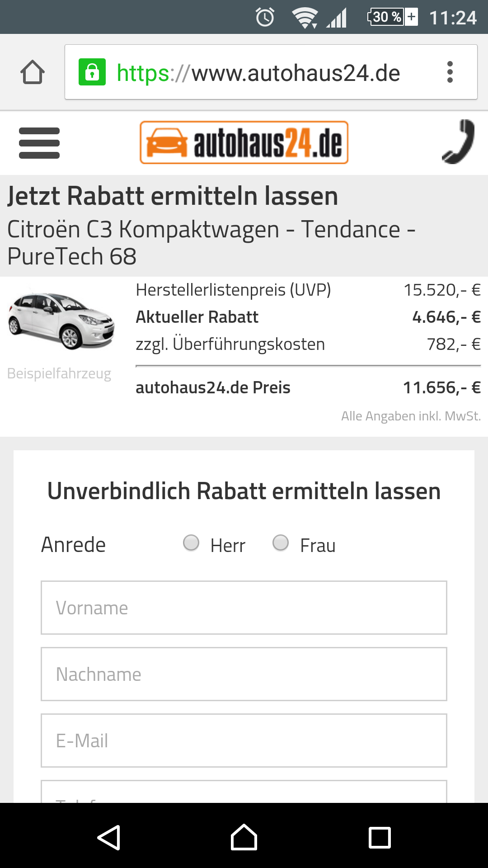Tap the autohaus24.de logo
Screen dimensions: 488x868
(244, 142)
